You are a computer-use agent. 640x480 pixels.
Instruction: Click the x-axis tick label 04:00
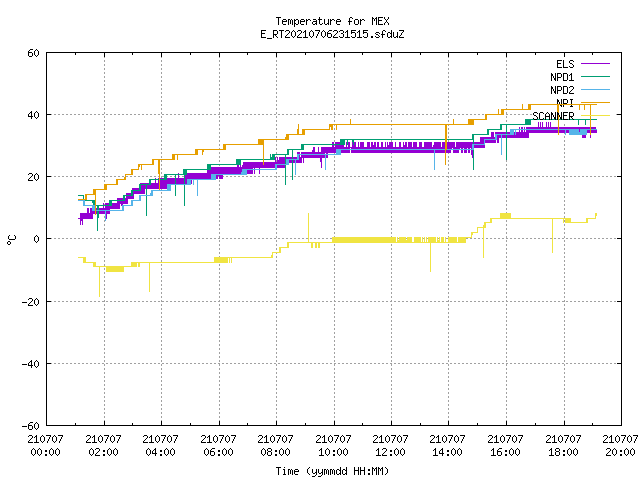(160, 452)
